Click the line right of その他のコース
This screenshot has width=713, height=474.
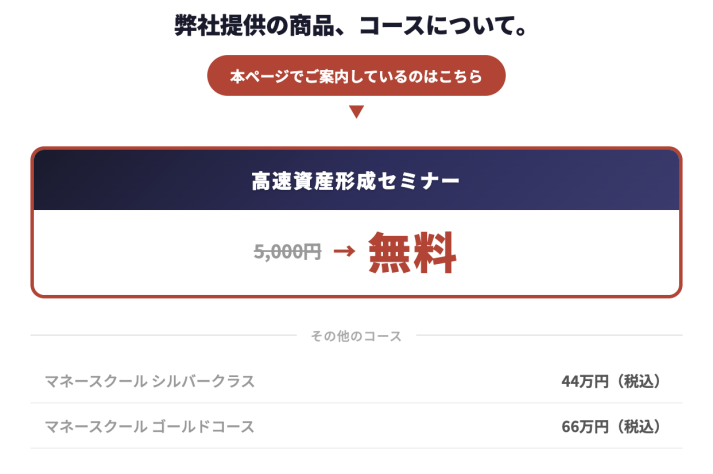pos(548,336)
